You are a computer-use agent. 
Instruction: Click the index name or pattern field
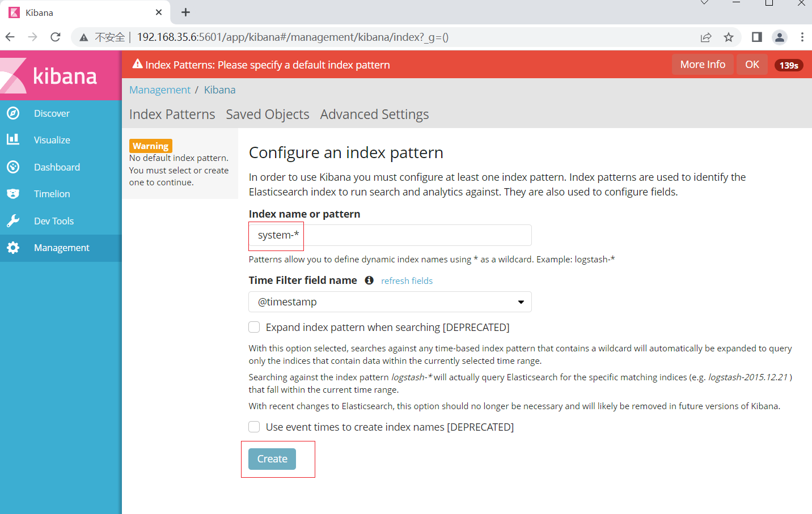(x=390, y=235)
